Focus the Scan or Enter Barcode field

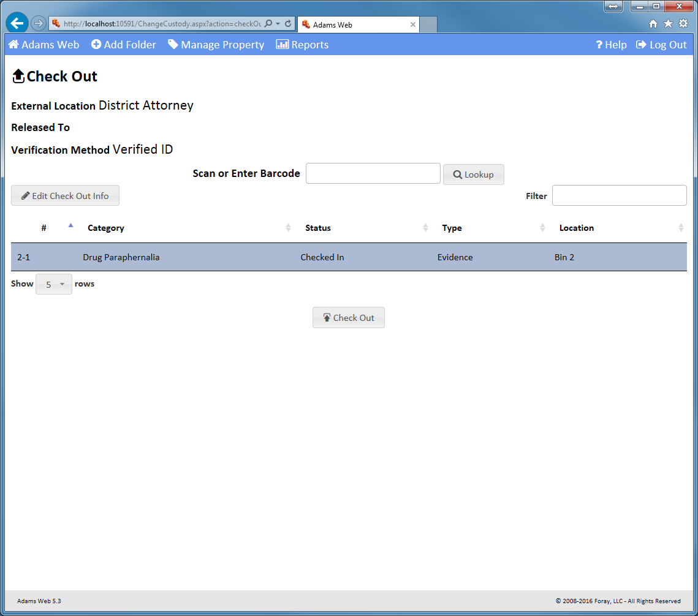(x=373, y=174)
